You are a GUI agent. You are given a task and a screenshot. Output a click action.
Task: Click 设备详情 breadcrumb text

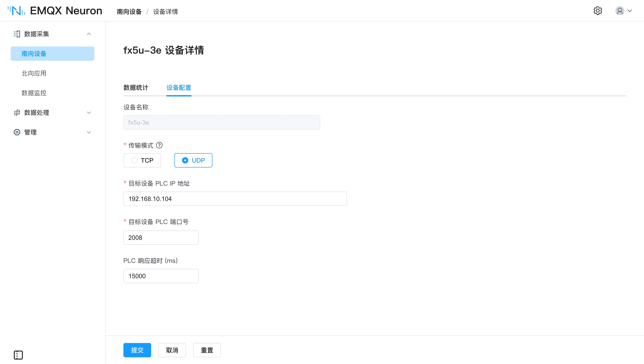tap(165, 11)
